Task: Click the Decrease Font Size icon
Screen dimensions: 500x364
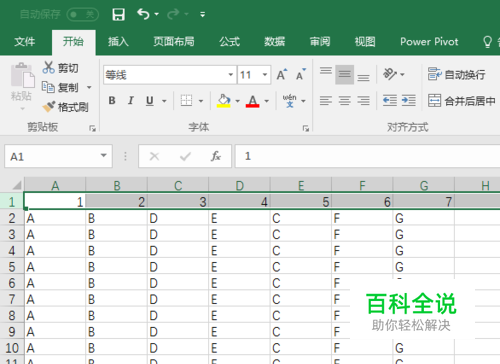Action: pos(301,74)
